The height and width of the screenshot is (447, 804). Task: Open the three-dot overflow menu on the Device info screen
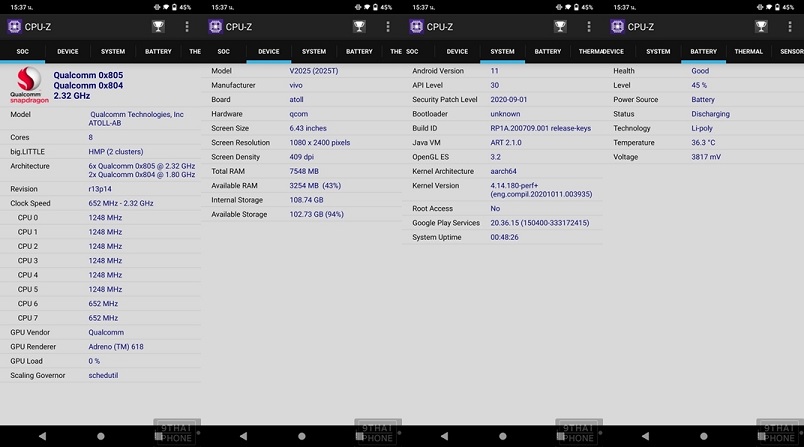(x=388, y=27)
